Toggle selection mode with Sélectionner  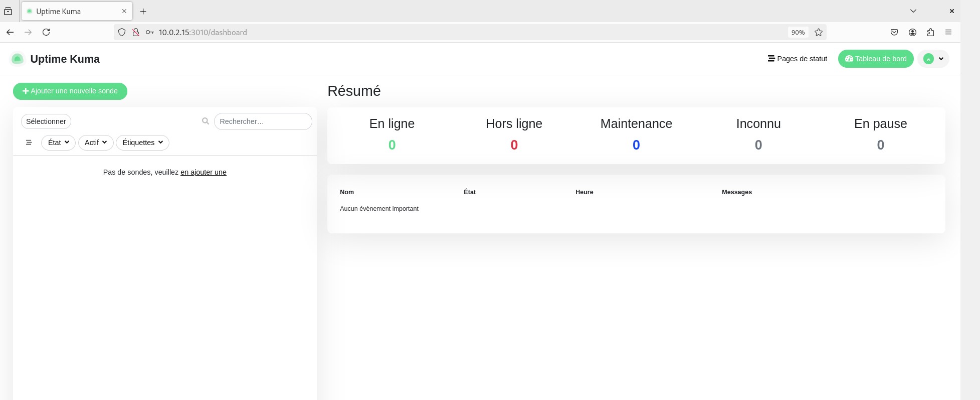(46, 121)
